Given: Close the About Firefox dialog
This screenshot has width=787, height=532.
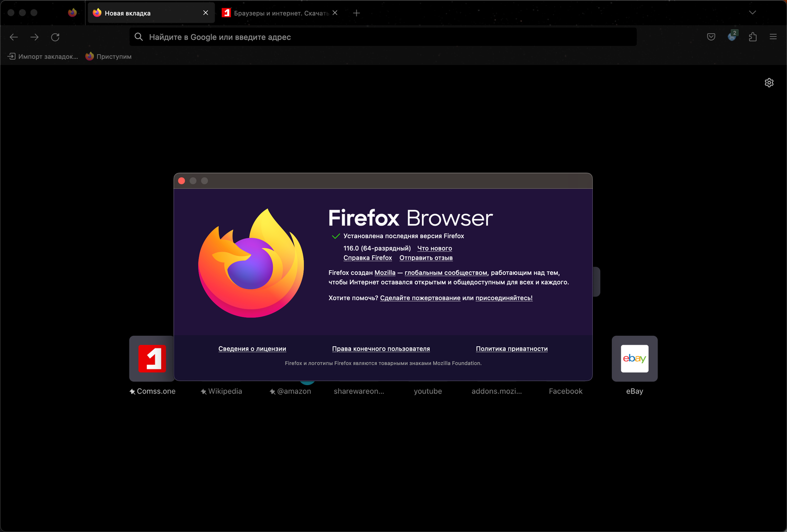Looking at the screenshot, I should pos(182,181).
